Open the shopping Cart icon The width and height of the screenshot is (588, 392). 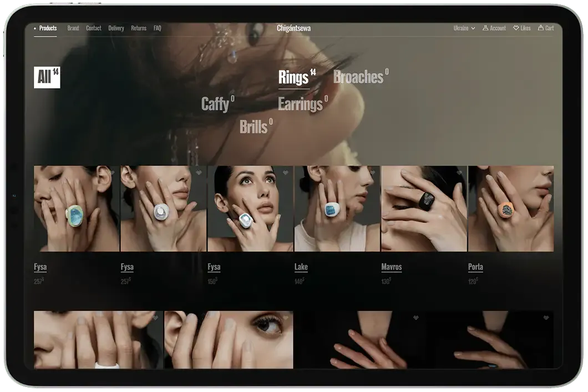[x=541, y=28]
